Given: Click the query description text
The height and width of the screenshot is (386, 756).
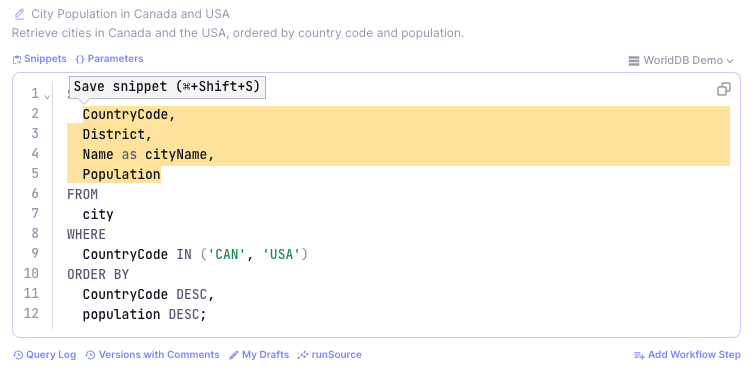Looking at the screenshot, I should click(x=238, y=33).
